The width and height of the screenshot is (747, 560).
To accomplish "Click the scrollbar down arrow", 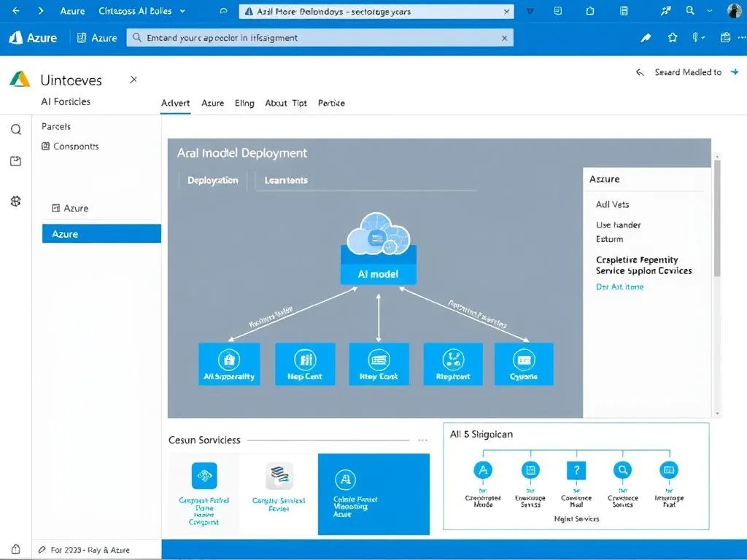I will pyautogui.click(x=717, y=413).
